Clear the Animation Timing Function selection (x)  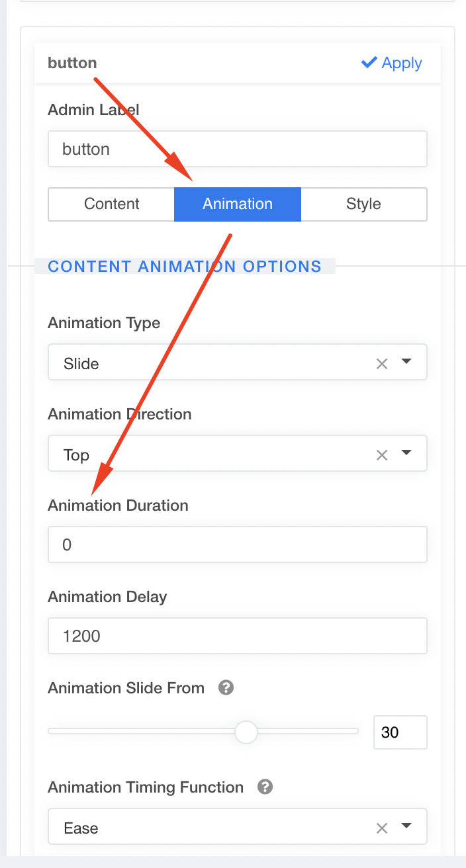[382, 828]
